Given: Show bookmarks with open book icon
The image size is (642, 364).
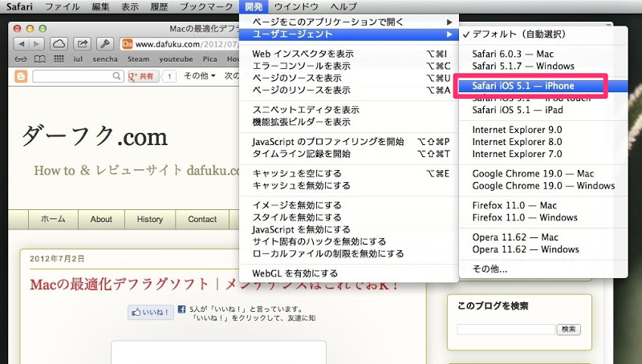Looking at the screenshot, I should pyautogui.click(x=39, y=59).
